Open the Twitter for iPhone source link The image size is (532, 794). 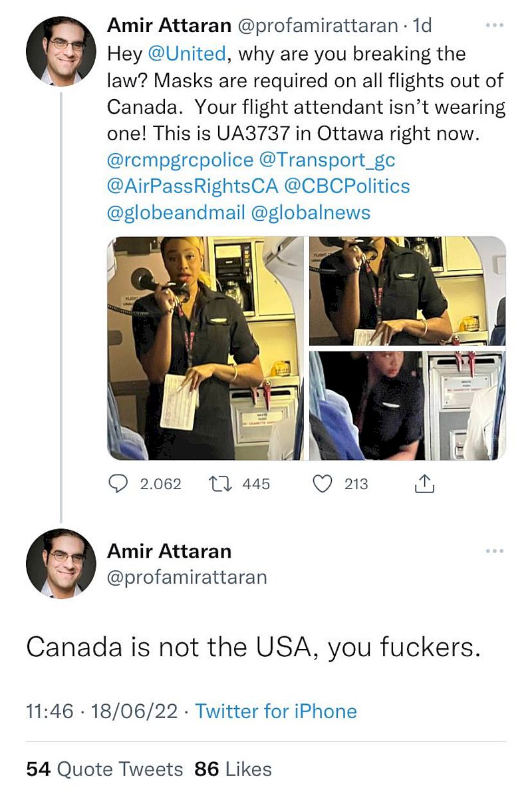276,711
